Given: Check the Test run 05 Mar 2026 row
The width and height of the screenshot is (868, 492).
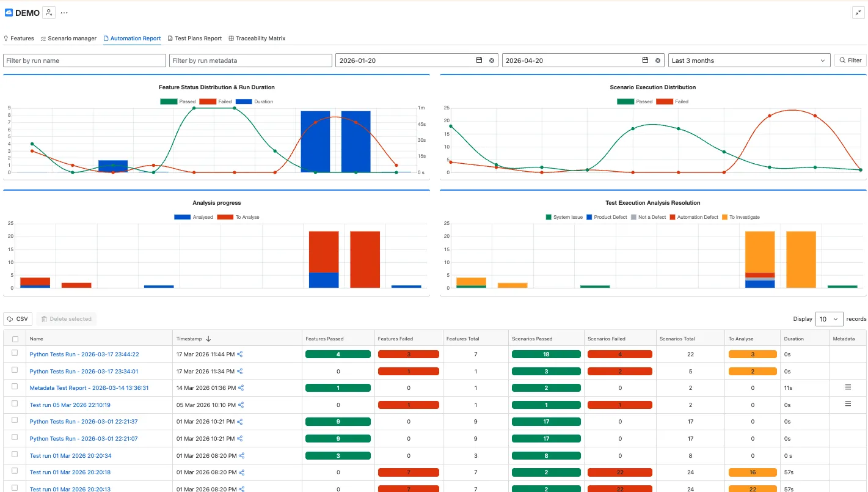Looking at the screenshot, I should tap(15, 403).
